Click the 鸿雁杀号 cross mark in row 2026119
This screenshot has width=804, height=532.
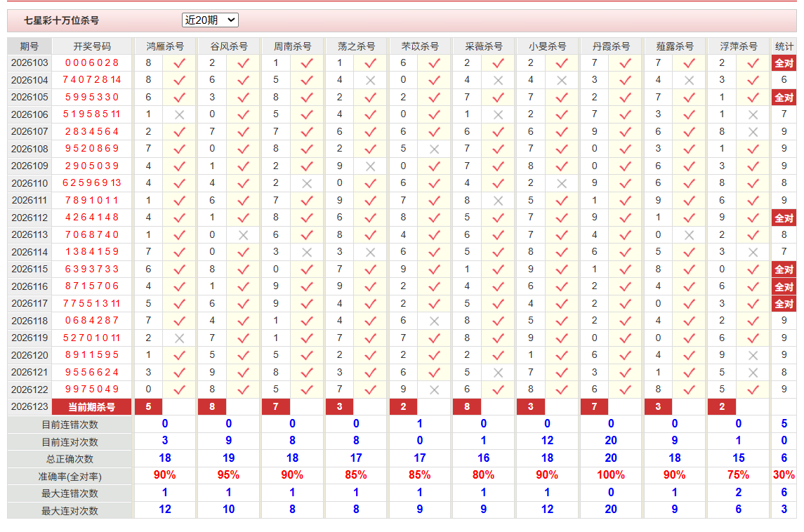179,338
